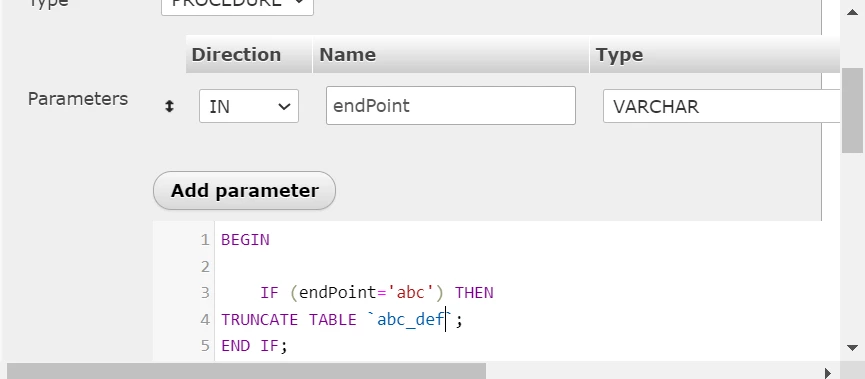This screenshot has width=865, height=379.
Task: Click the parameter row reorder handle icon
Action: click(x=169, y=106)
